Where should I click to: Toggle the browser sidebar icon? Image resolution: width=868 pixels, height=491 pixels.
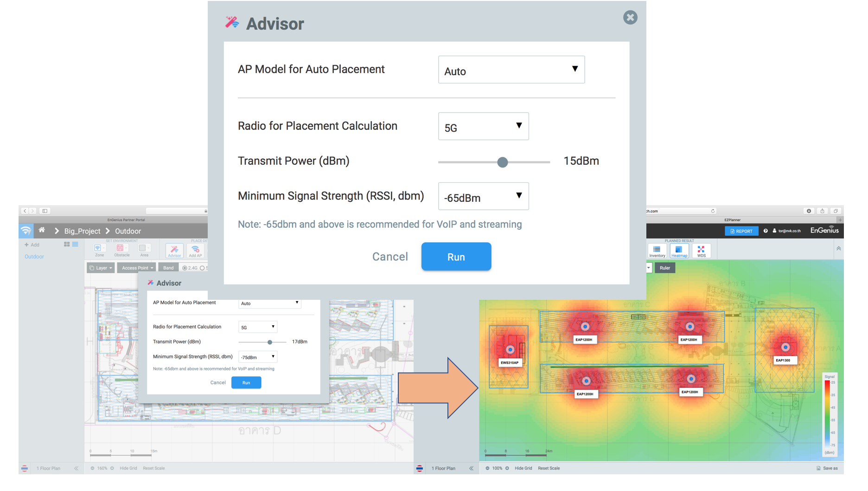click(x=45, y=211)
